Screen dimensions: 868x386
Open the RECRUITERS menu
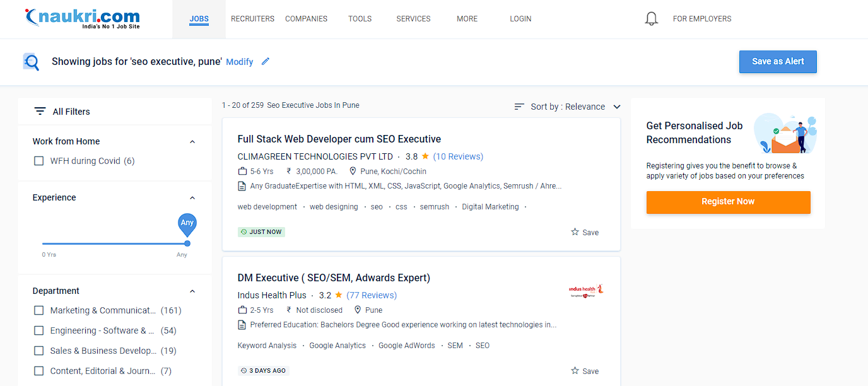pos(252,19)
